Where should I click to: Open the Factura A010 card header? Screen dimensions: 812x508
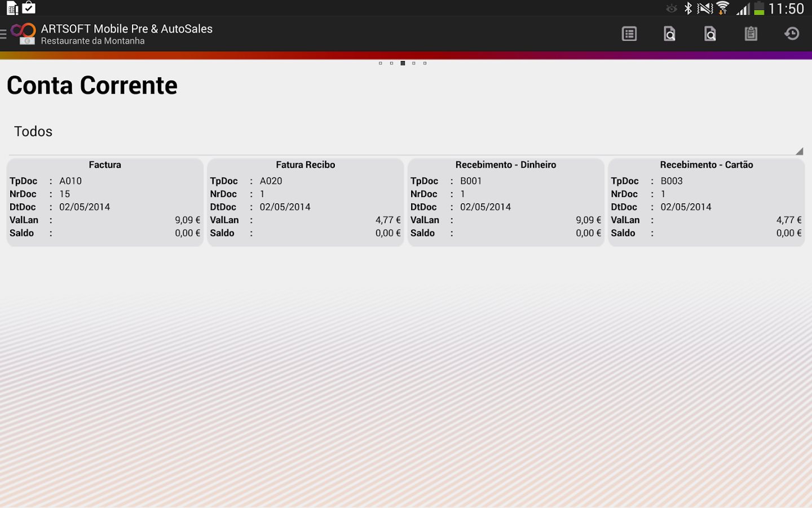(105, 165)
